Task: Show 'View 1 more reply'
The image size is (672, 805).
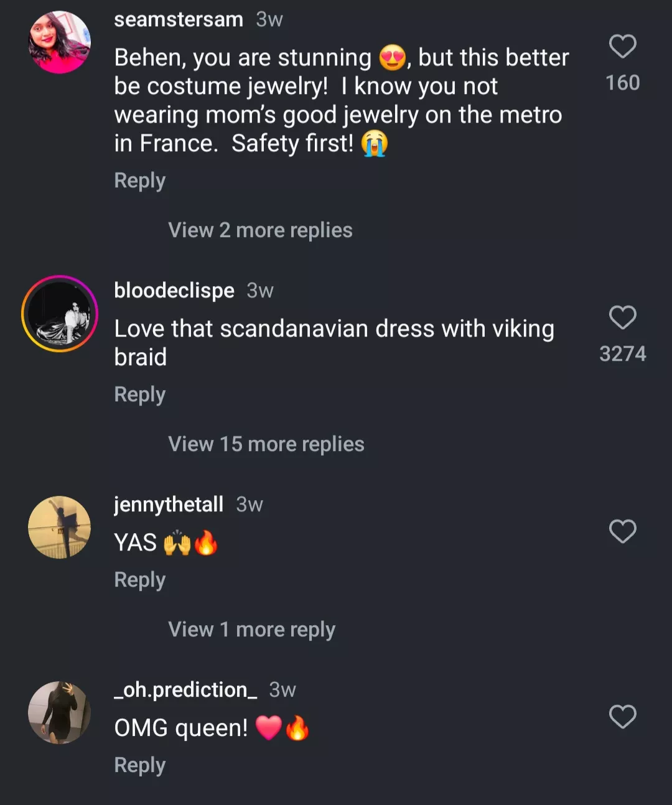Action: pos(251,630)
